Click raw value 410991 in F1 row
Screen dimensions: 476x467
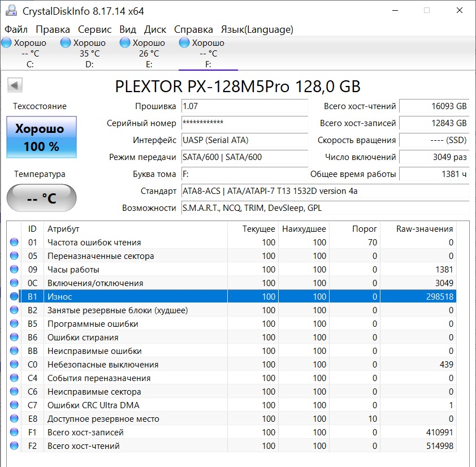440,433
